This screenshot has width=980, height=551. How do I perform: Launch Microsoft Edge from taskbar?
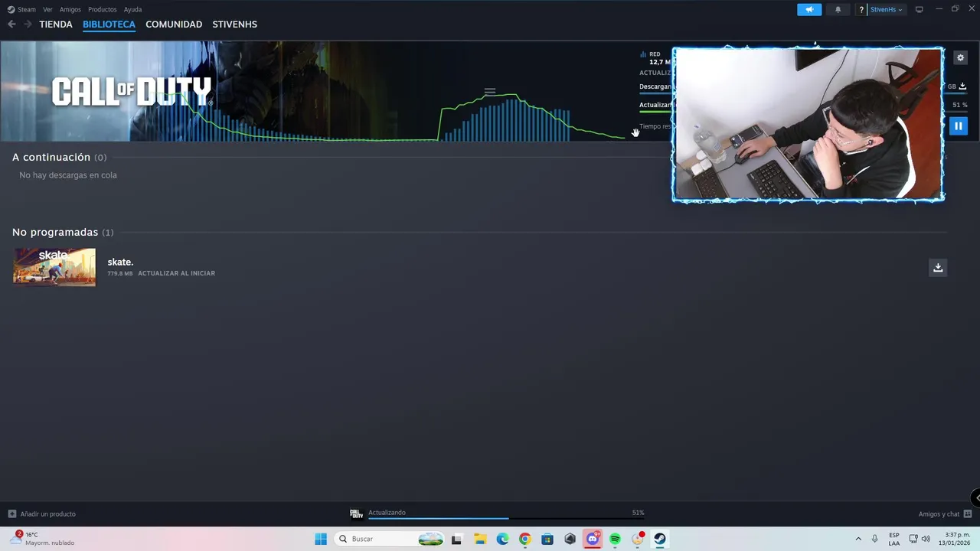(502, 539)
